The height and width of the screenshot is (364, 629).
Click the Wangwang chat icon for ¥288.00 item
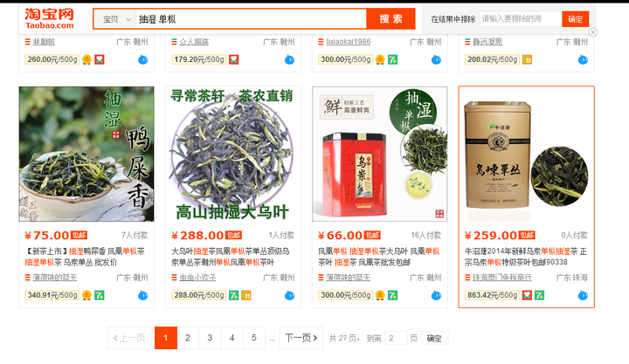tap(290, 296)
